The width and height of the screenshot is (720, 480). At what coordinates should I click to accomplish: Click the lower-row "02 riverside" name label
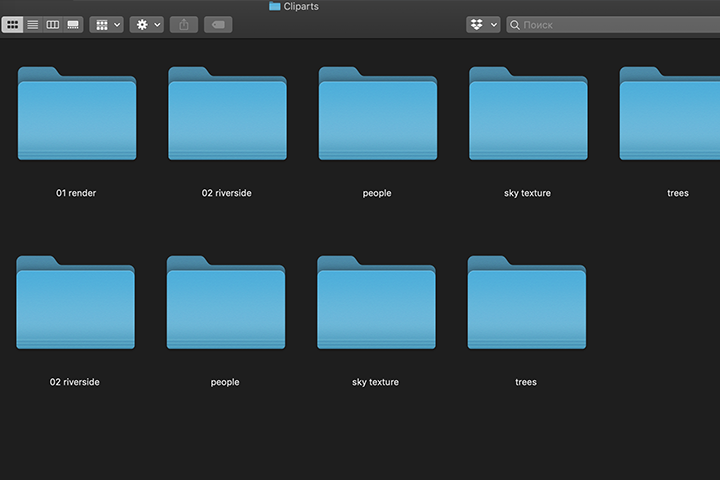(x=74, y=382)
